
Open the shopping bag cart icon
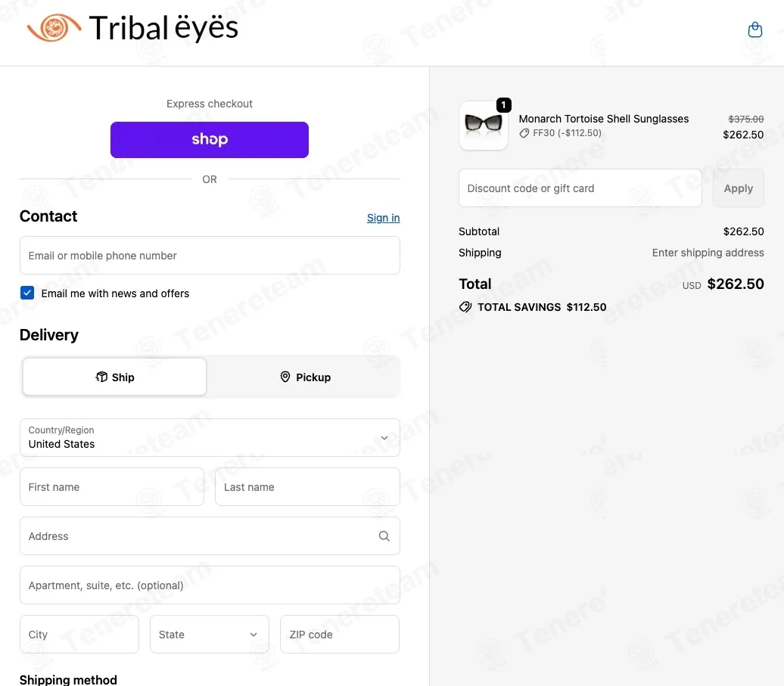coord(754,30)
